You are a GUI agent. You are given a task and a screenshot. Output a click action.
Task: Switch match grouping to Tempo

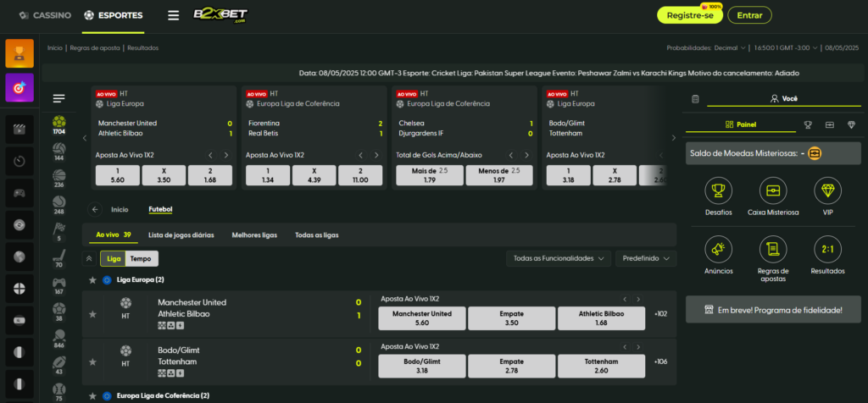(141, 258)
